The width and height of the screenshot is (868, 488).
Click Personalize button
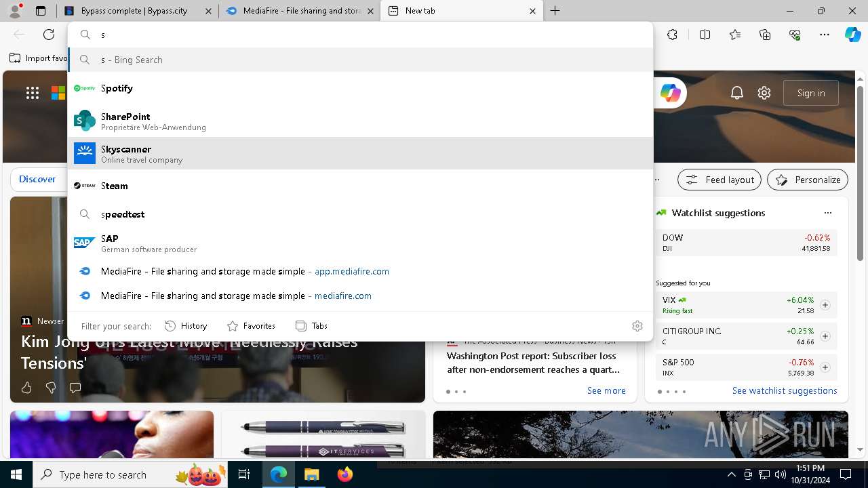pos(808,180)
